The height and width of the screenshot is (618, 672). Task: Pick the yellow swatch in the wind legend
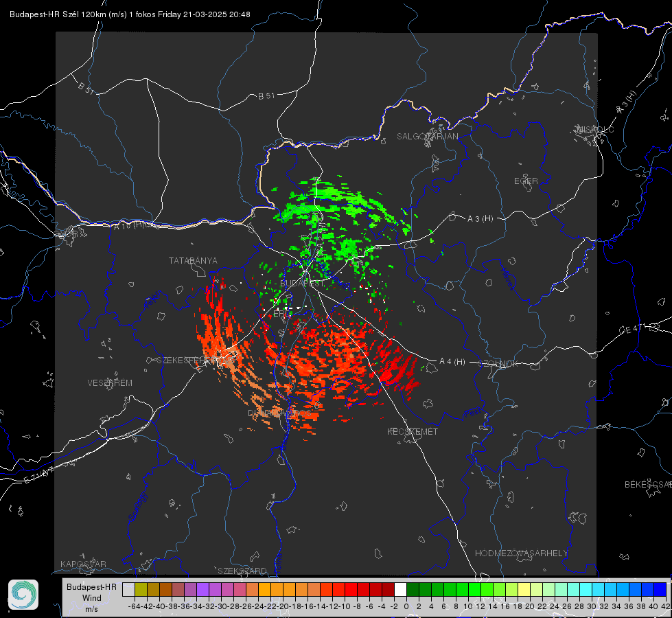524,589
